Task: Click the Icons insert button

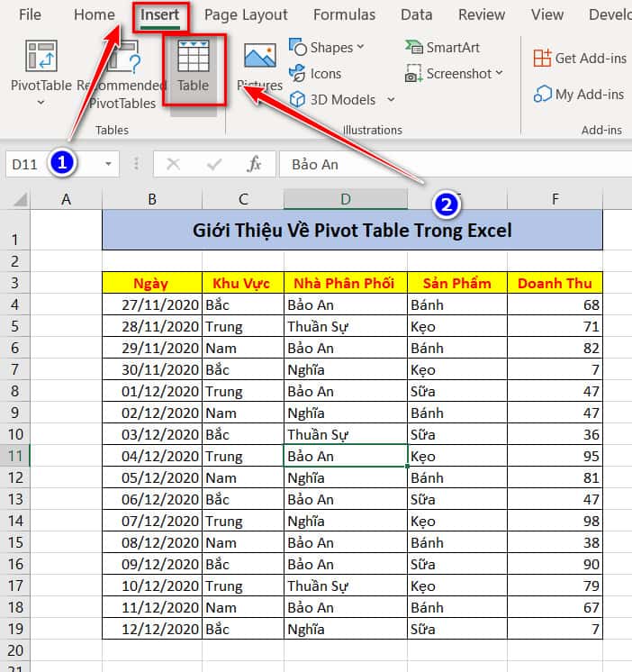Action: 315,73
